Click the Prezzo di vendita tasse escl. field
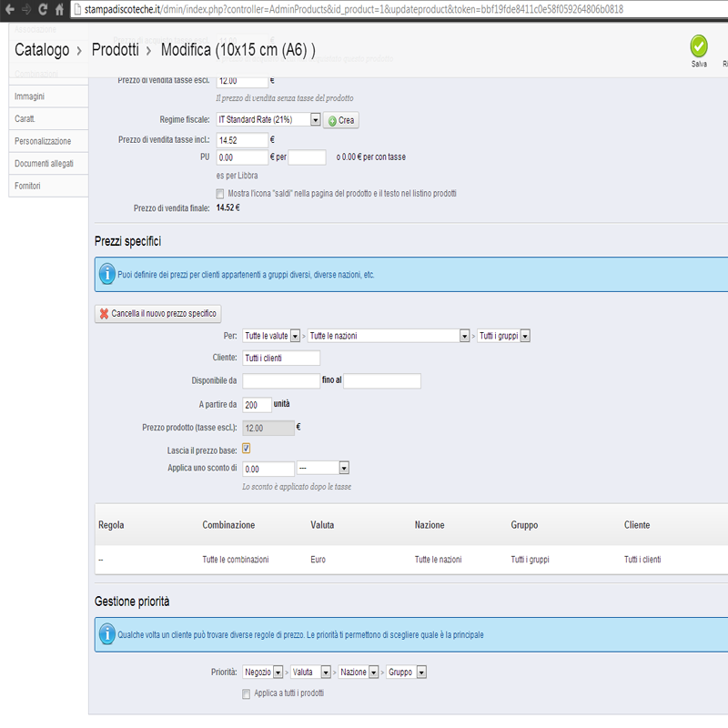The width and height of the screenshot is (728, 728). pyautogui.click(x=242, y=81)
